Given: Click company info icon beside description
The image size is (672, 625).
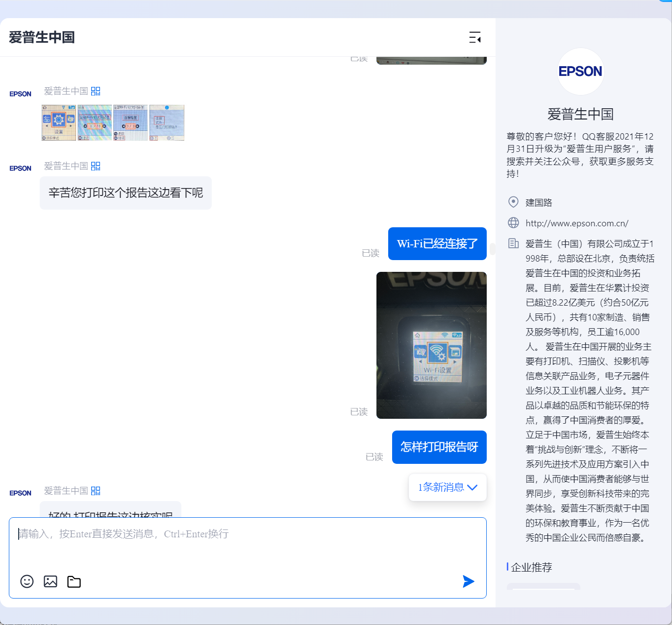Looking at the screenshot, I should (513, 243).
